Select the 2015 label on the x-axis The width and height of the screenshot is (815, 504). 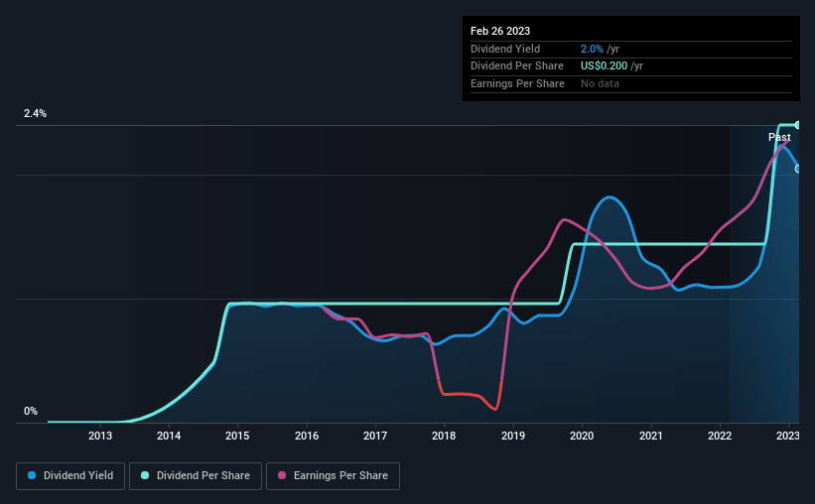[237, 436]
